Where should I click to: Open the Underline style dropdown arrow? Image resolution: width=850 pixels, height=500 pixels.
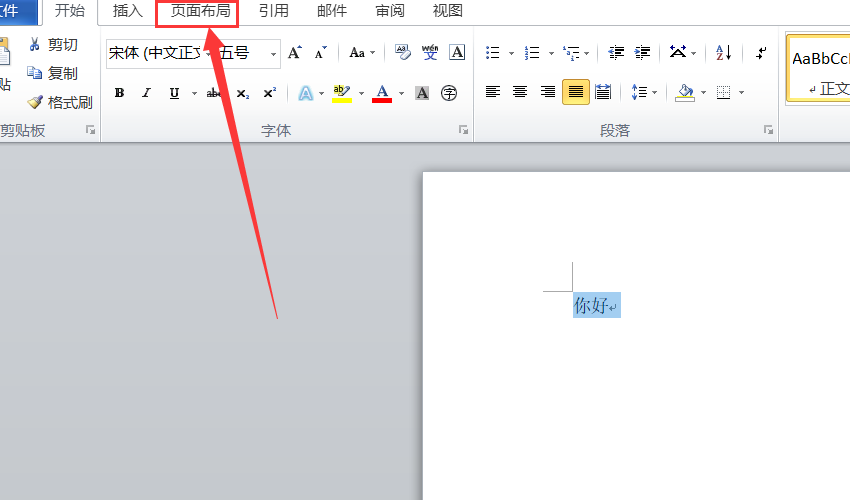coord(194,94)
